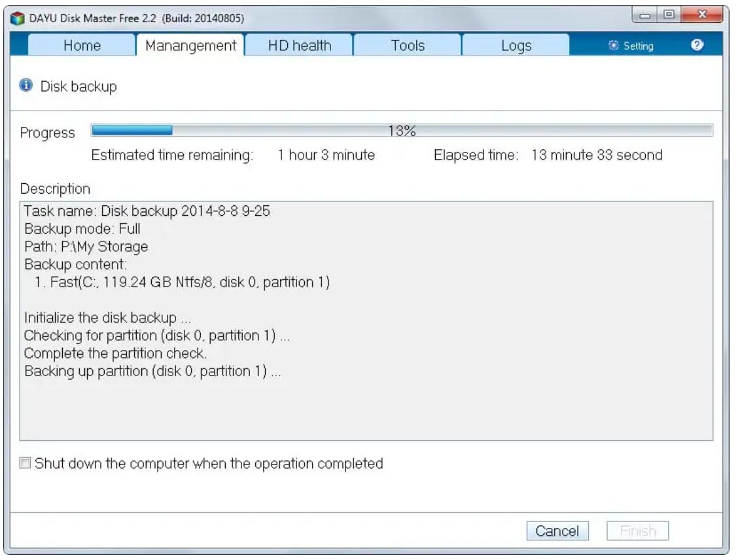Click the estimated time remaining value
Image resolution: width=740 pixels, height=560 pixels.
click(326, 155)
